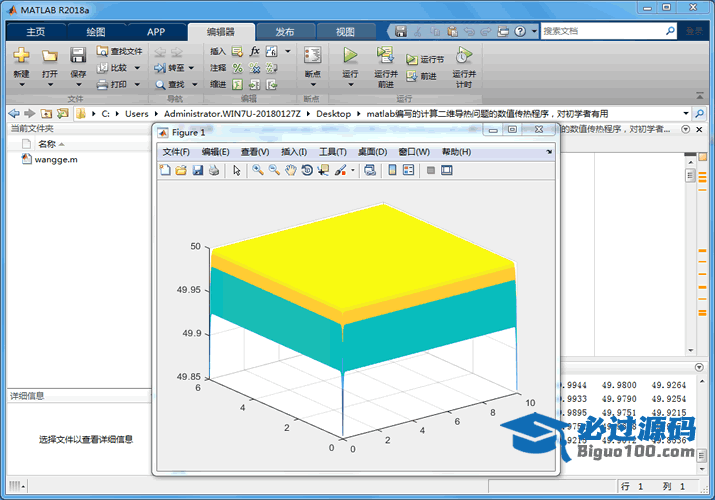Run the script with the green Run icon

point(350,55)
